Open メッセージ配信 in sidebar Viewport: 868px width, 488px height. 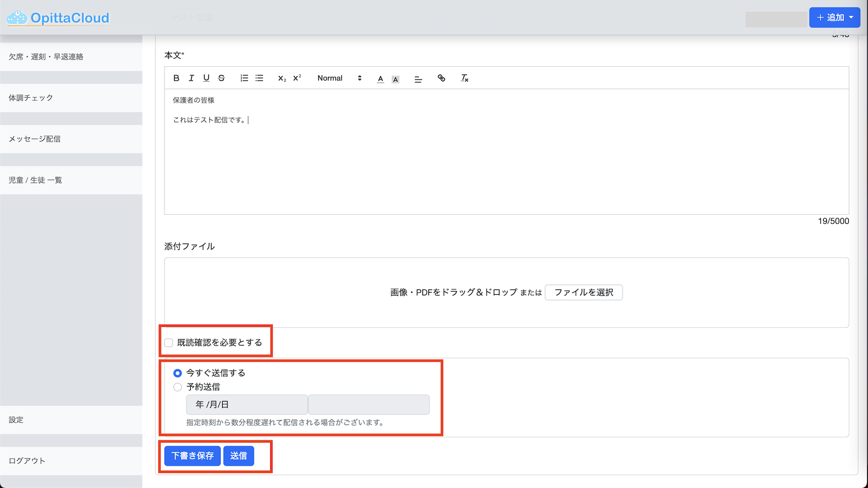(71, 139)
